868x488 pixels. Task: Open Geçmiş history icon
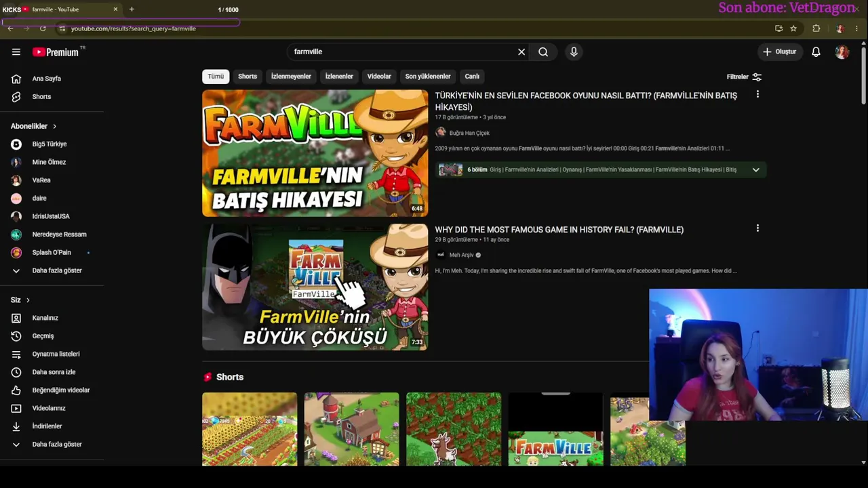pyautogui.click(x=16, y=336)
